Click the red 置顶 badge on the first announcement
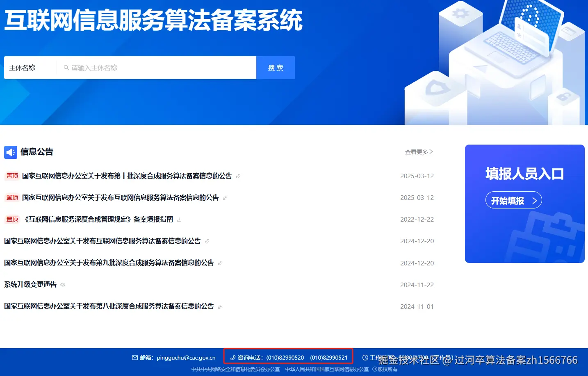Viewport: 588px width, 376px height. click(x=12, y=175)
